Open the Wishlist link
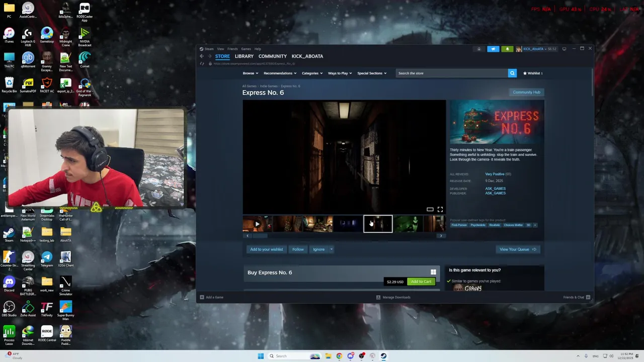Screen dimensions: 644x362 pos(533,73)
